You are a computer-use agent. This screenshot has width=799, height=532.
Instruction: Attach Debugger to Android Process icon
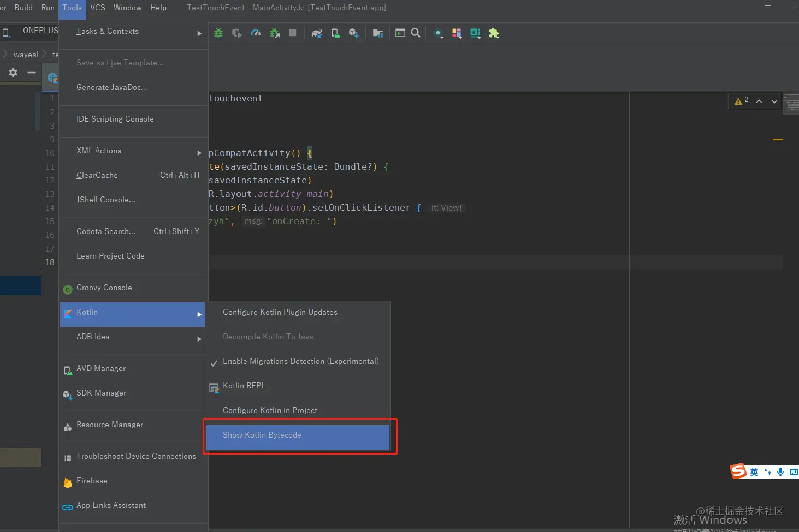275,33
